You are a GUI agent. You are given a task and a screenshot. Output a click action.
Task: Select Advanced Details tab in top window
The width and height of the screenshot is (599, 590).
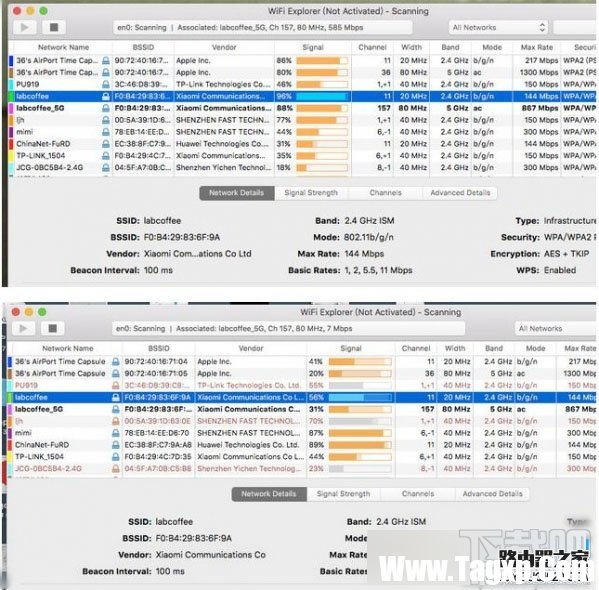coord(460,193)
